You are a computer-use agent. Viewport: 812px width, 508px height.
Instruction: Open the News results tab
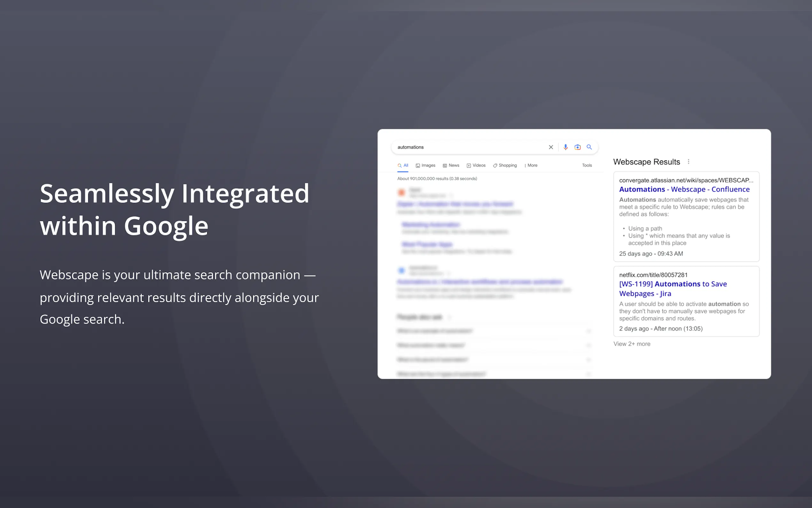(x=451, y=165)
